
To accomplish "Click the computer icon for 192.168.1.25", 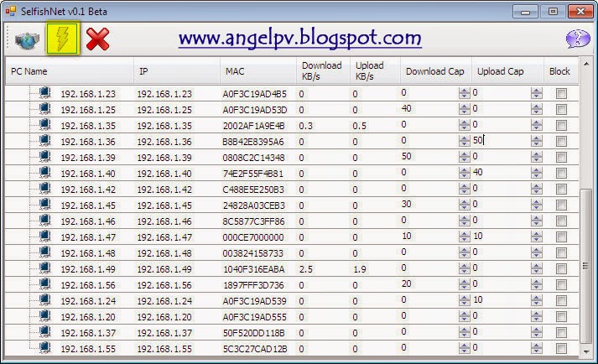I will tap(45, 109).
